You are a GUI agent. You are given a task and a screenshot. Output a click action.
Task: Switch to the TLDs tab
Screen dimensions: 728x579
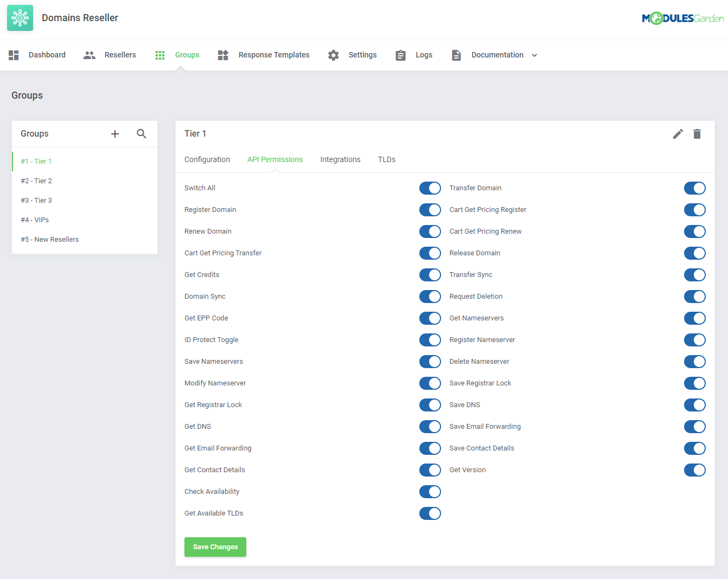(x=387, y=159)
